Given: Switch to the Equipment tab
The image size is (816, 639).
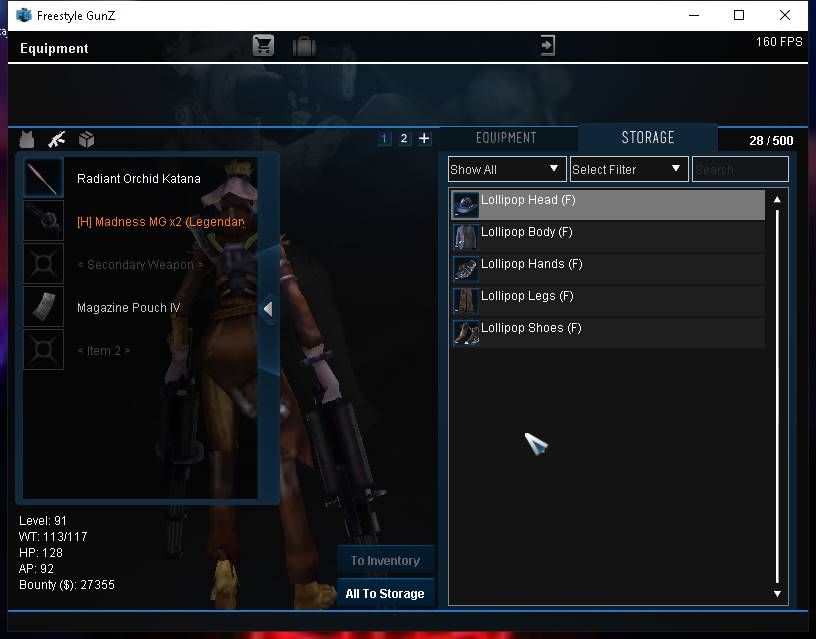Looking at the screenshot, I should pyautogui.click(x=506, y=138).
